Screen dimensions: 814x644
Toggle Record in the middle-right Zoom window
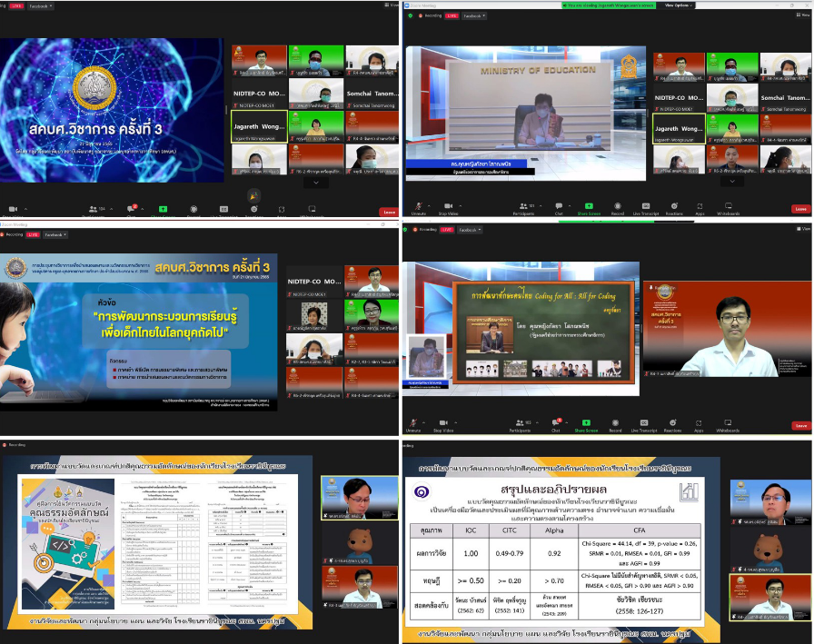[x=615, y=425]
